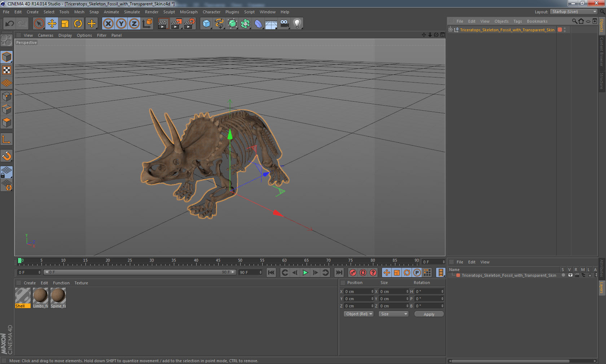Play the animation forward
The width and height of the screenshot is (606, 364).
coord(305,272)
